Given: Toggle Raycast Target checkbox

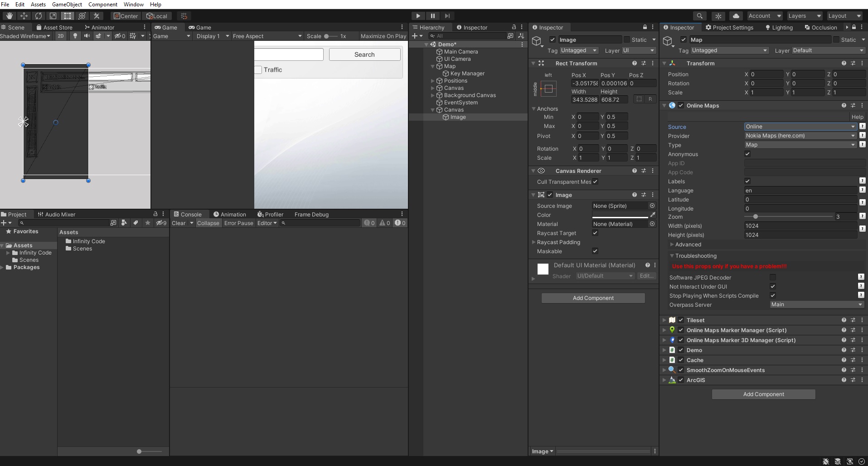Looking at the screenshot, I should 595,233.
